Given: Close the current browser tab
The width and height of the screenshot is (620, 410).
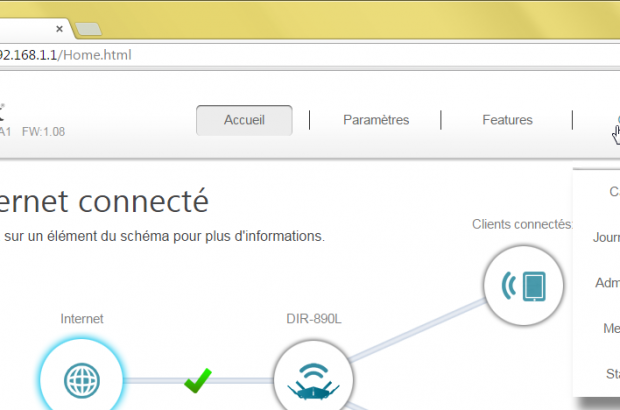Looking at the screenshot, I should tap(61, 28).
